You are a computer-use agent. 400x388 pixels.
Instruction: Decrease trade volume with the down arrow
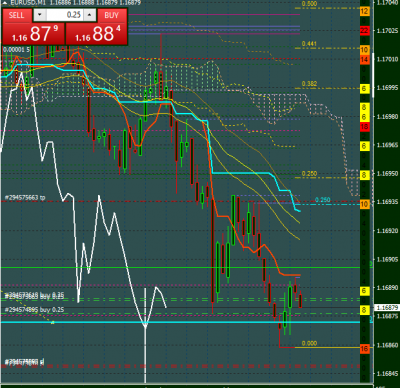[x=40, y=15]
